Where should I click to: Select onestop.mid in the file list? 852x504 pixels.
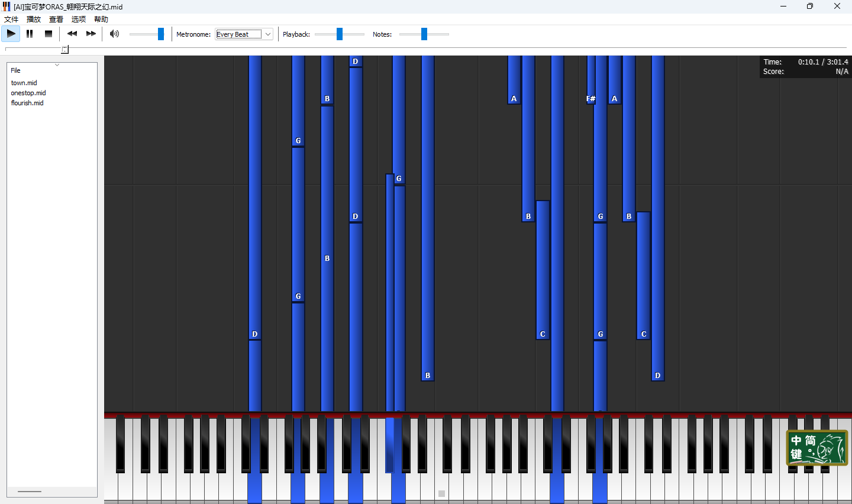point(28,93)
